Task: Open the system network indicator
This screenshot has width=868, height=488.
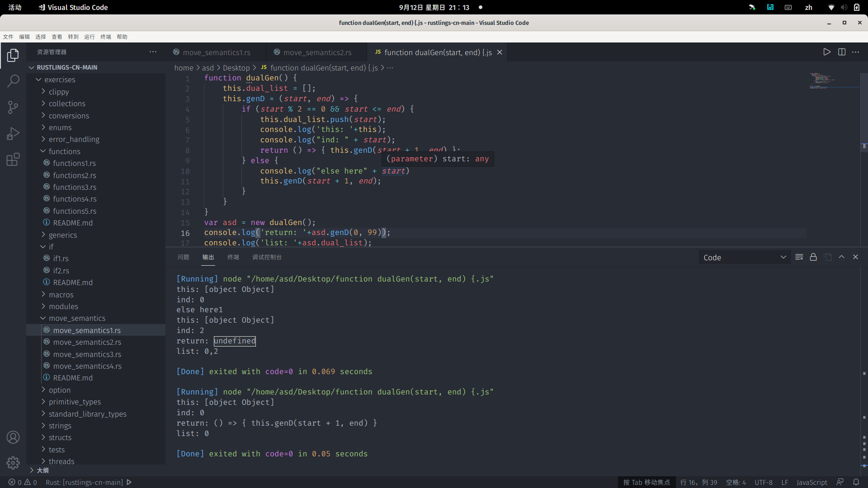Action: pos(831,7)
